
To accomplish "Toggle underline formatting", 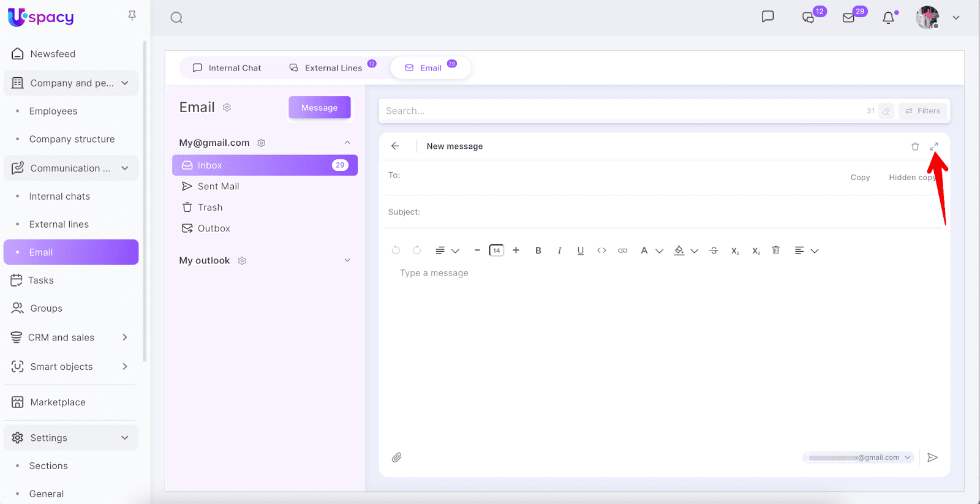I will tap(580, 250).
